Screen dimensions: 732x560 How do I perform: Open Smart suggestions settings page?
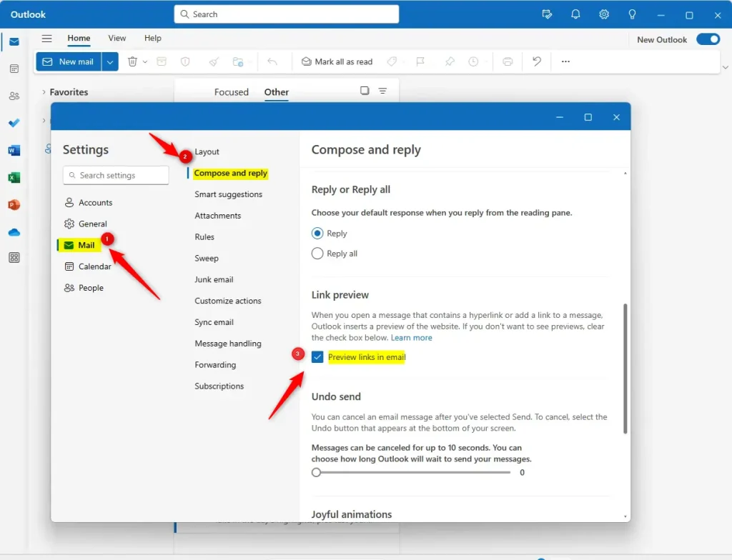[x=228, y=194]
